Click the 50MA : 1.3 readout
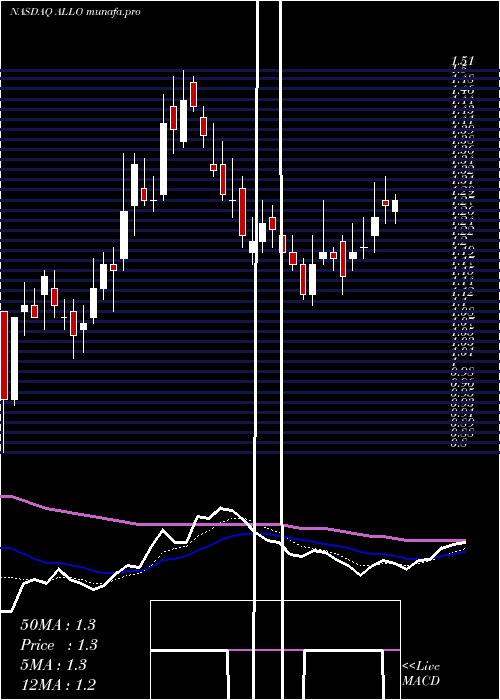This screenshot has height=700, width=500. pos(58,625)
